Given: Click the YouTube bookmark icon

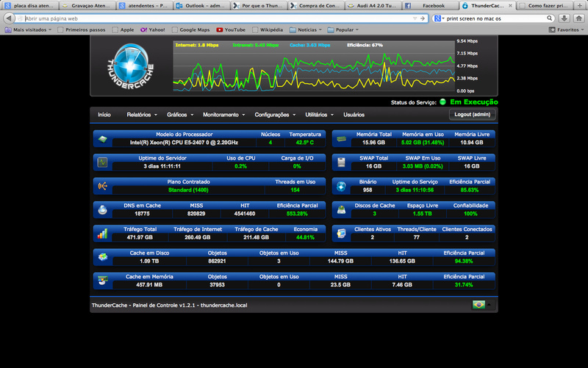Looking at the screenshot, I should coord(220,29).
